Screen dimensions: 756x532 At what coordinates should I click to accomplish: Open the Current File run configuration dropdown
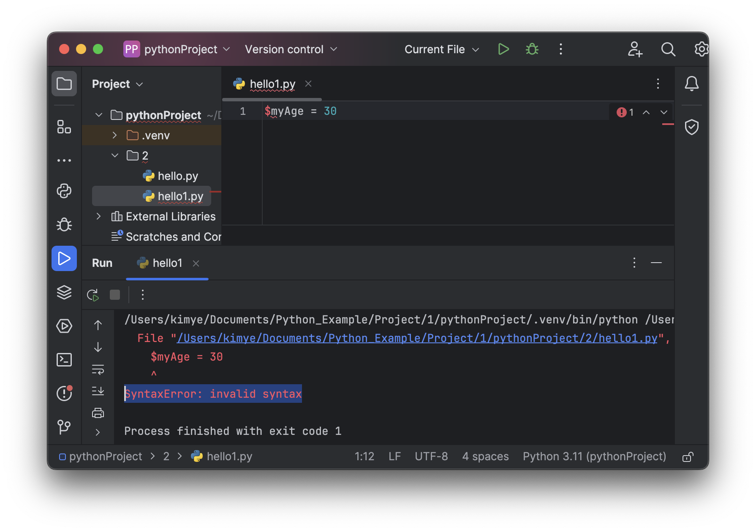pos(441,49)
